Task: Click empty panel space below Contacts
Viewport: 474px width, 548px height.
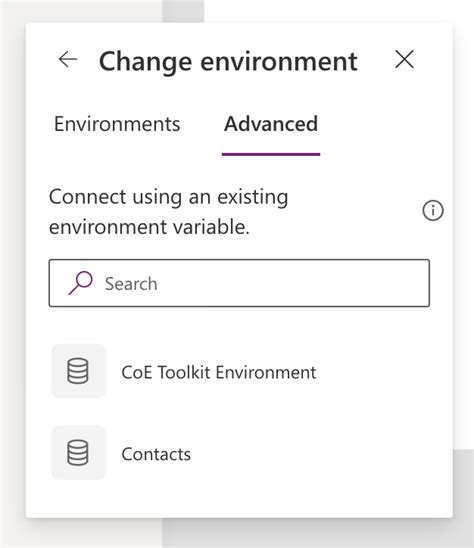Action: tap(239, 500)
